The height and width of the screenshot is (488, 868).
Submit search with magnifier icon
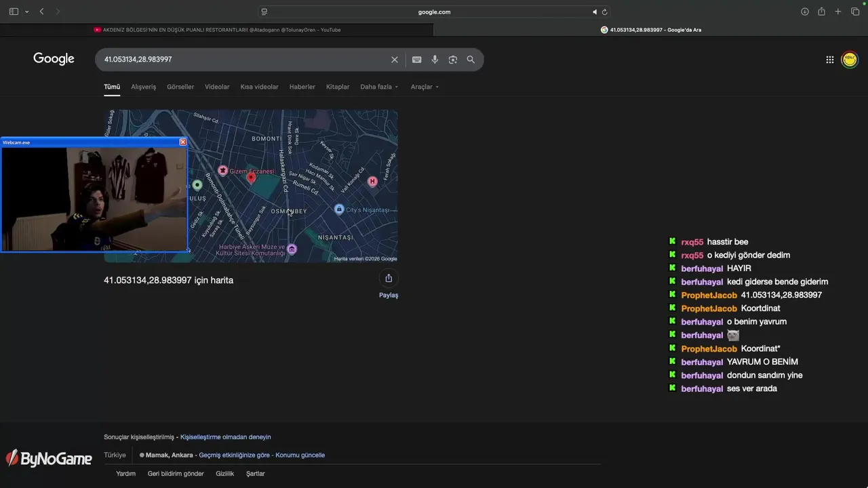pyautogui.click(x=471, y=60)
